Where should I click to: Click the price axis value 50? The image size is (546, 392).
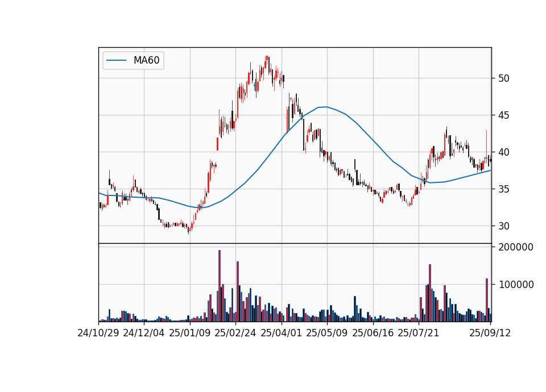504,78
